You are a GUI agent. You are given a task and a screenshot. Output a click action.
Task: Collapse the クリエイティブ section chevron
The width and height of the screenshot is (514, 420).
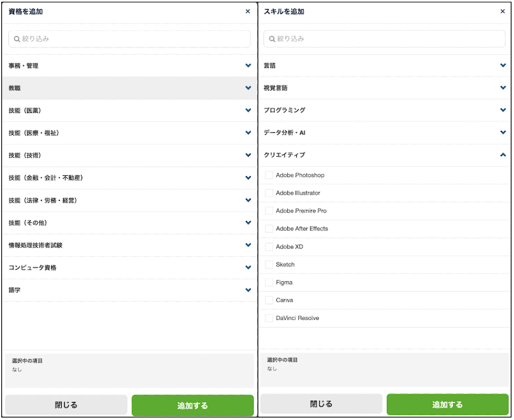click(503, 155)
